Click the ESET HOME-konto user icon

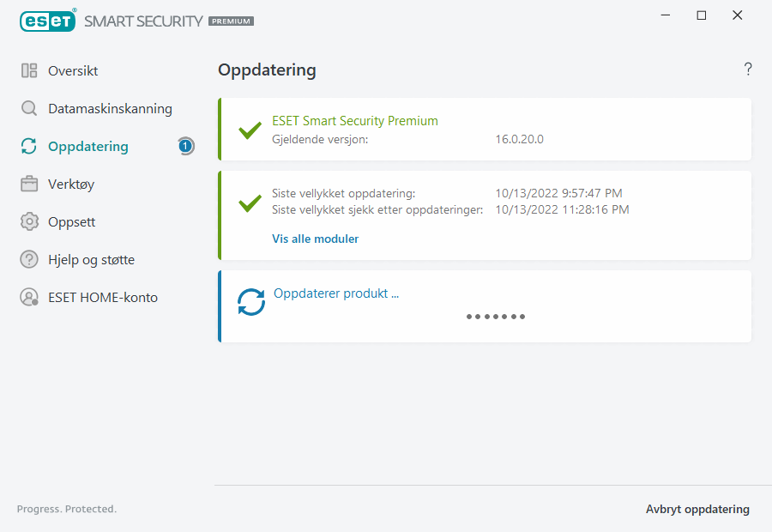[29, 298]
